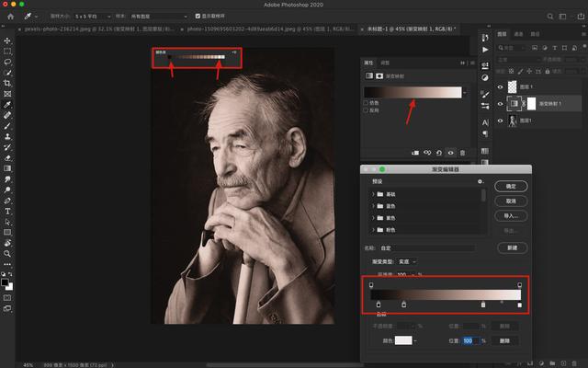
Task: Toggle the layer filter switch in Layers panel
Action: click(x=584, y=46)
